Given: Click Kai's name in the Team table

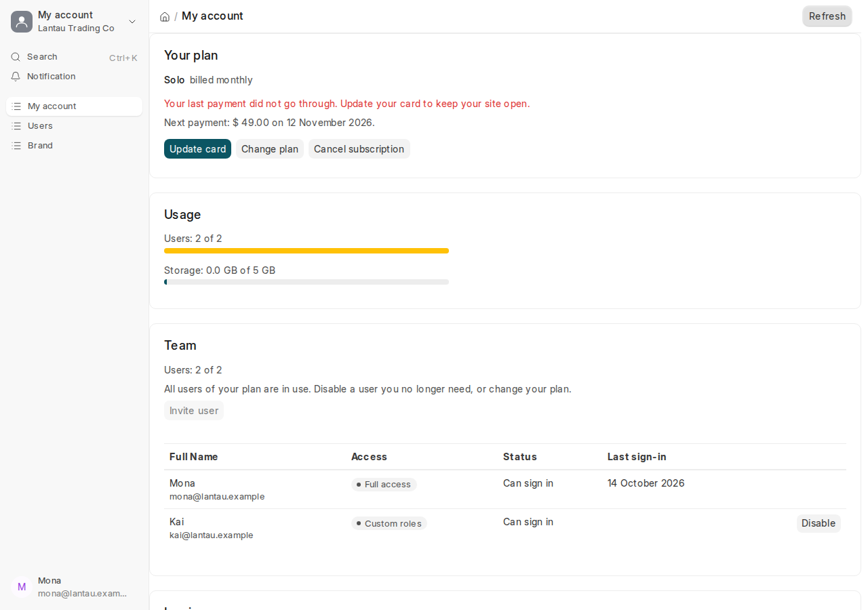Looking at the screenshot, I should (x=176, y=522).
